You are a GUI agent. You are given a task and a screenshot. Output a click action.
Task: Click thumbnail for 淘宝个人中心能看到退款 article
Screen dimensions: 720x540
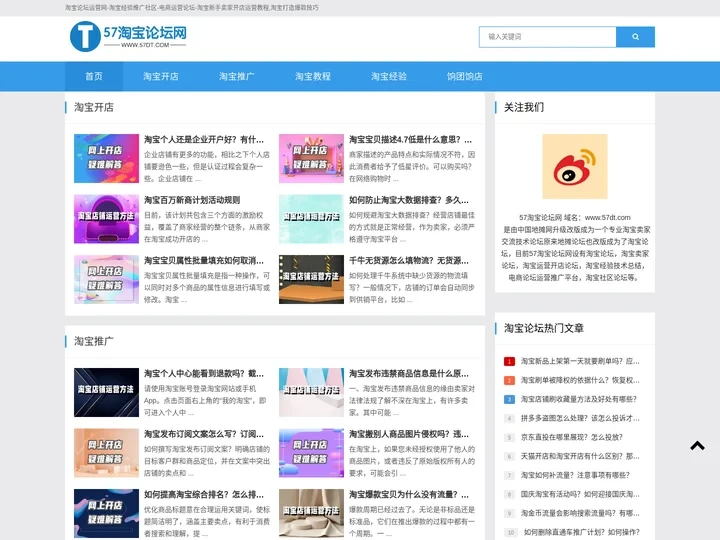tap(107, 393)
